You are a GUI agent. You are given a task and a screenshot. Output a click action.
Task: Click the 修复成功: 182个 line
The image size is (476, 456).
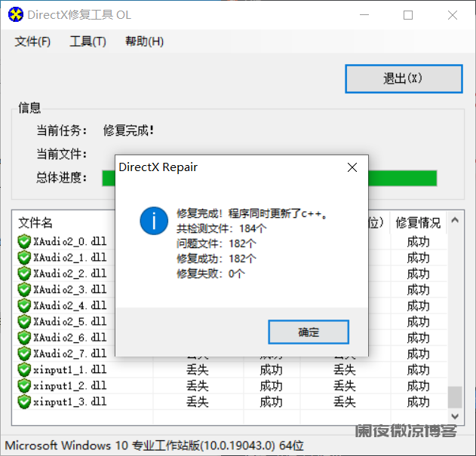coord(217,259)
